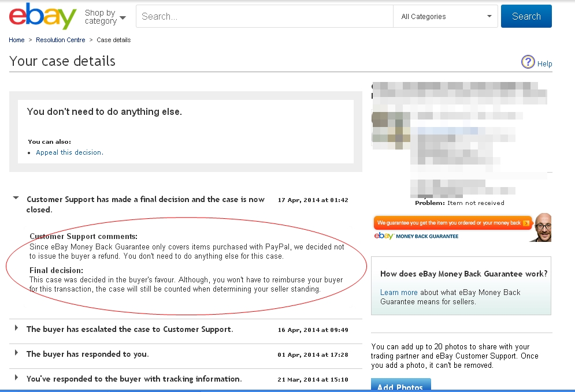Click the Help link text
This screenshot has width=575, height=392.
[x=544, y=64]
